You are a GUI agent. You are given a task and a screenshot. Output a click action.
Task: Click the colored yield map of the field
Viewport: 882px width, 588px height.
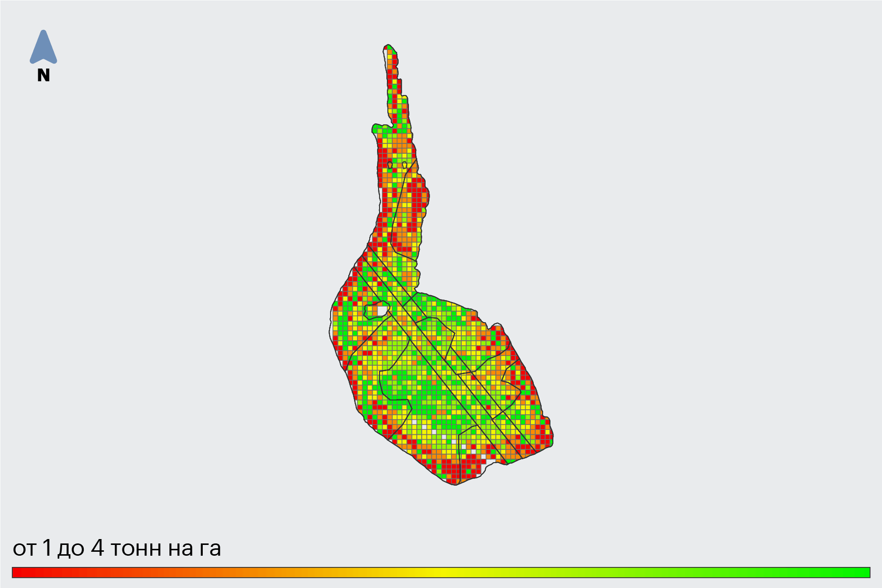point(441,264)
